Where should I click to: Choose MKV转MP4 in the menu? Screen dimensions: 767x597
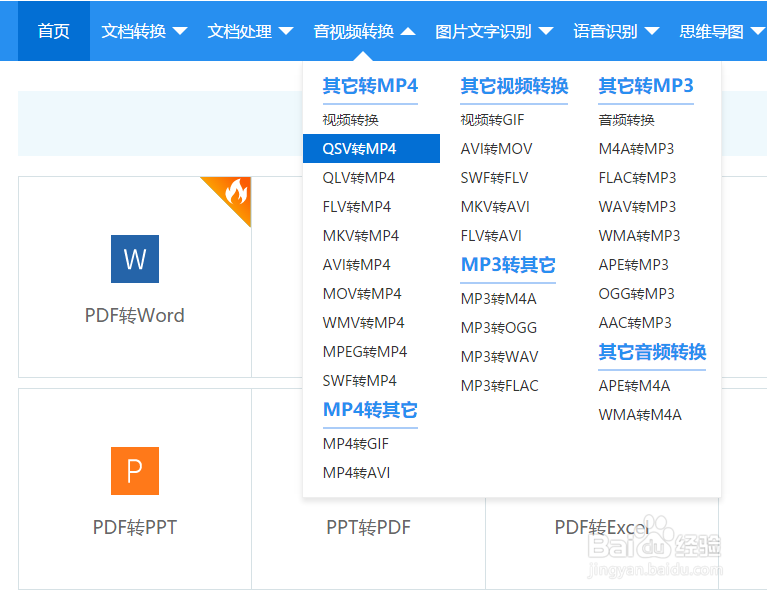(x=361, y=236)
